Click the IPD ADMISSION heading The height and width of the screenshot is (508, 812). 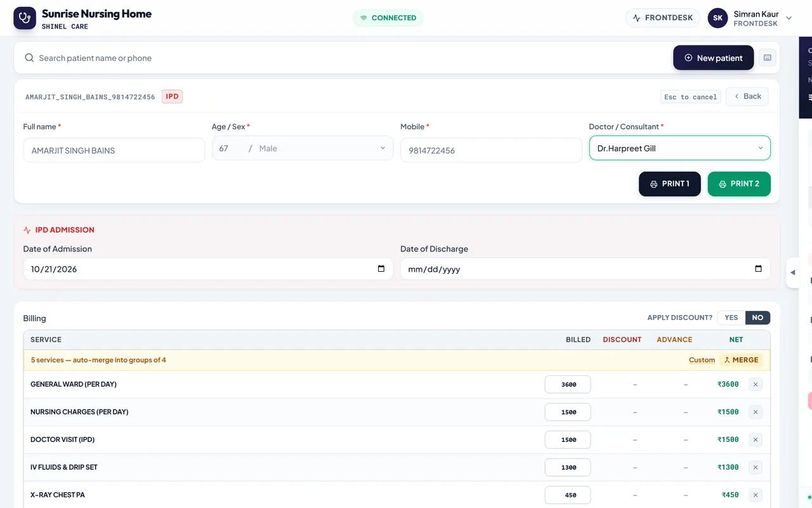pos(65,230)
